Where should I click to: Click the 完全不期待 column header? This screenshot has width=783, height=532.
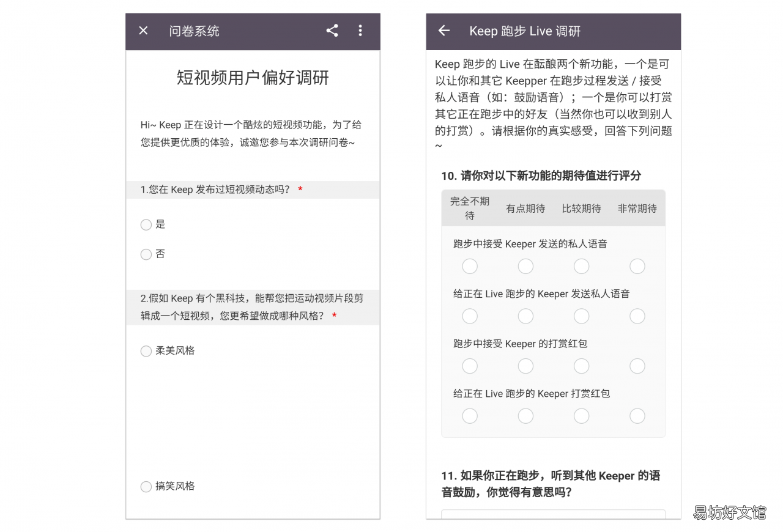470,208
